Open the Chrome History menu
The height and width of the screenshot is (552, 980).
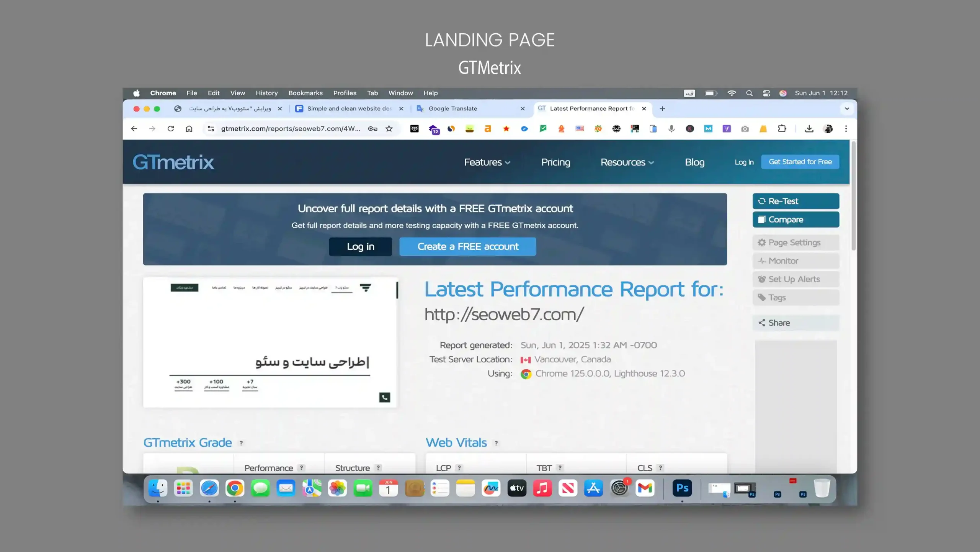click(266, 93)
